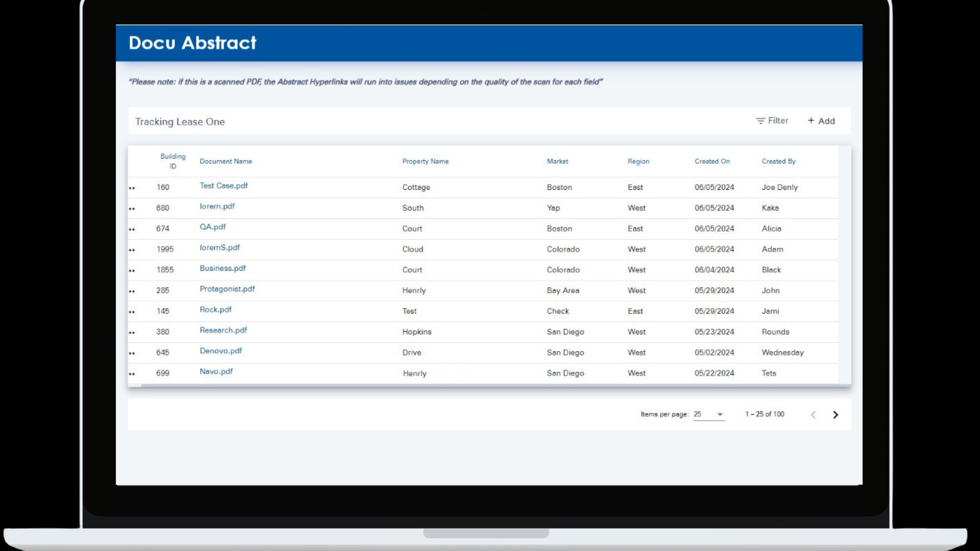
Task: Open Test Case.pdf document link
Action: click(x=224, y=186)
